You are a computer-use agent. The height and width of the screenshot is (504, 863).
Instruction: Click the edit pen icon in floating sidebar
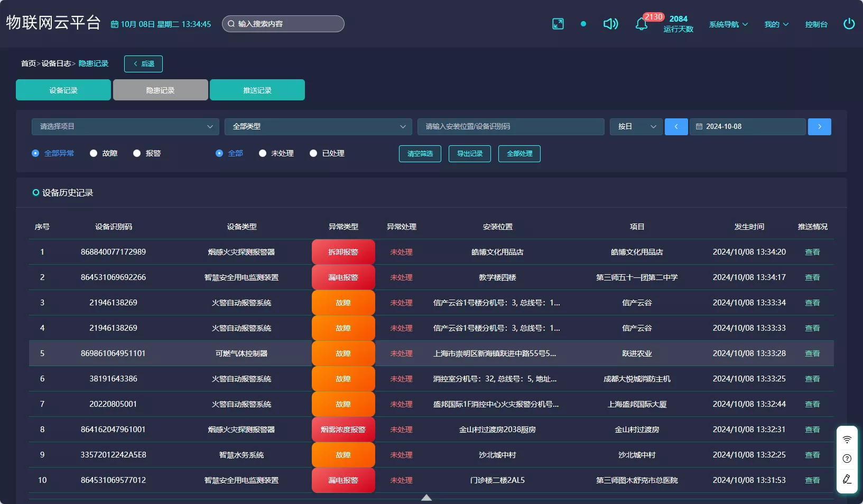coord(847,479)
